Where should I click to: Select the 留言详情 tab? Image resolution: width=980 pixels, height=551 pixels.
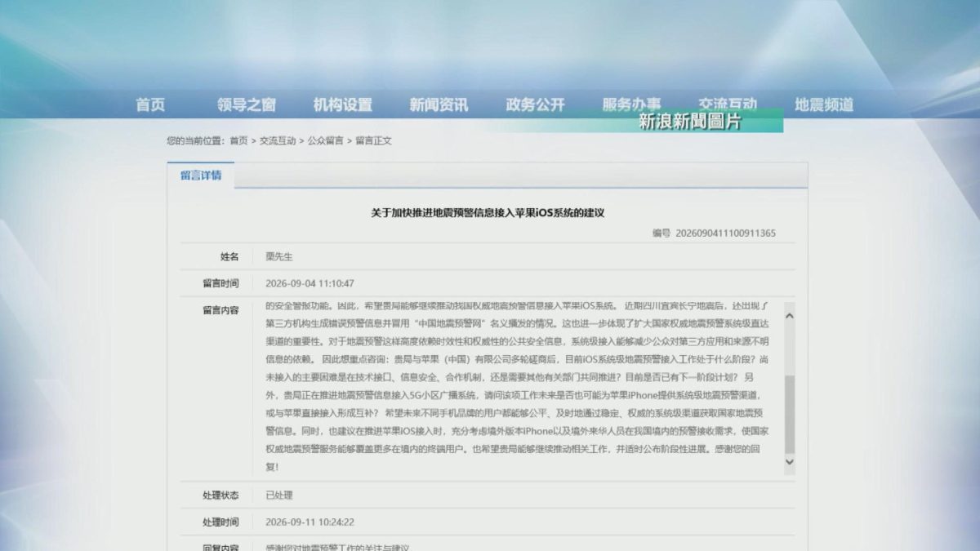tap(201, 176)
